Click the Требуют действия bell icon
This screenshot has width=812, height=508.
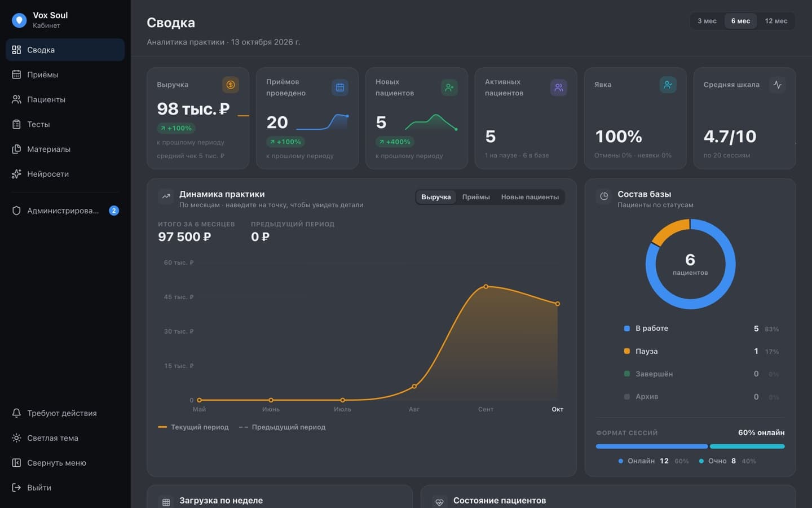pyautogui.click(x=16, y=413)
